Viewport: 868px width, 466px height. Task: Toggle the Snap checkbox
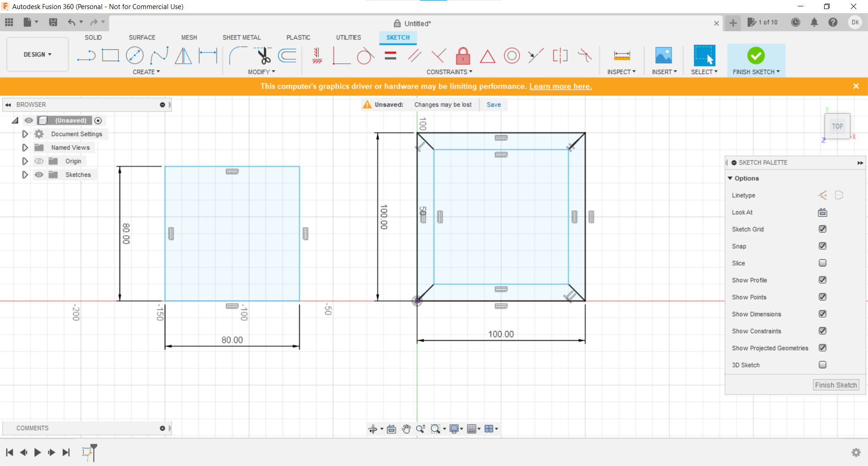tap(822, 246)
